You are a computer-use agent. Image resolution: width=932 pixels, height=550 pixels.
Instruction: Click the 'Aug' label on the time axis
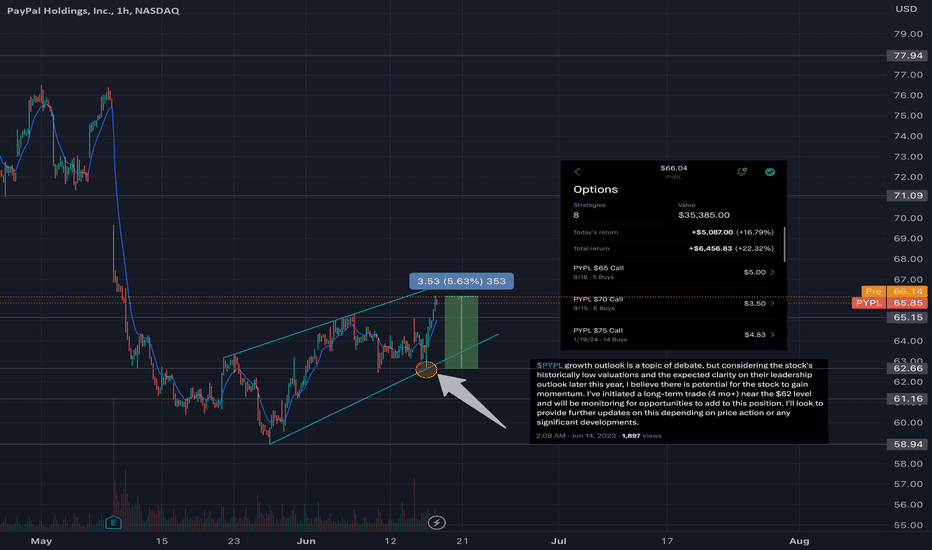[799, 541]
